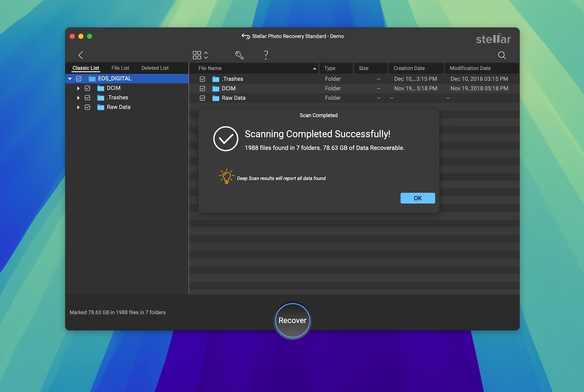Change the view layout using grid icon
This screenshot has width=584, height=392.
click(x=197, y=55)
